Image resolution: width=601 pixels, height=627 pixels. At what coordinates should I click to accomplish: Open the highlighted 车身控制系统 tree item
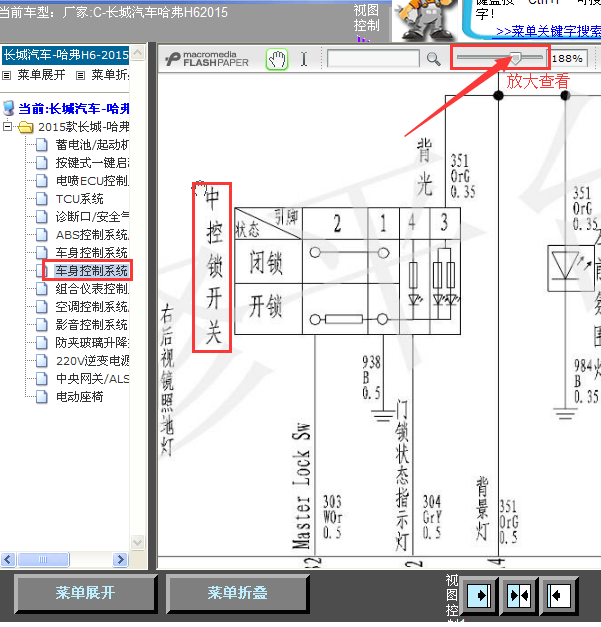click(92, 271)
